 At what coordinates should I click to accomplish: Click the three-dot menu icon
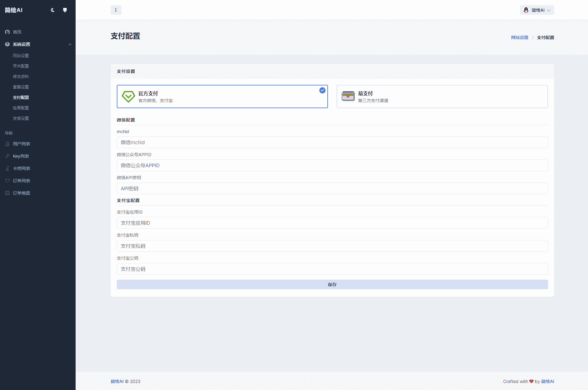(116, 10)
